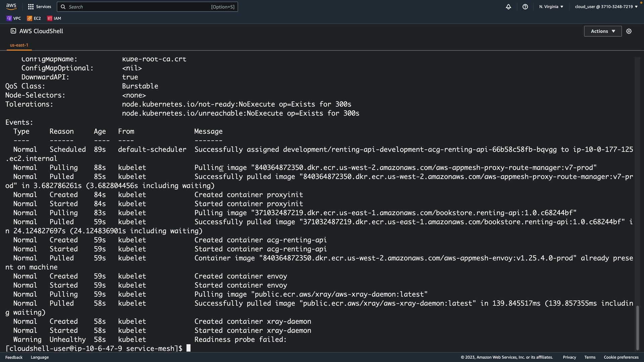
Task: Open the Services grid menu
Action: coord(40,7)
